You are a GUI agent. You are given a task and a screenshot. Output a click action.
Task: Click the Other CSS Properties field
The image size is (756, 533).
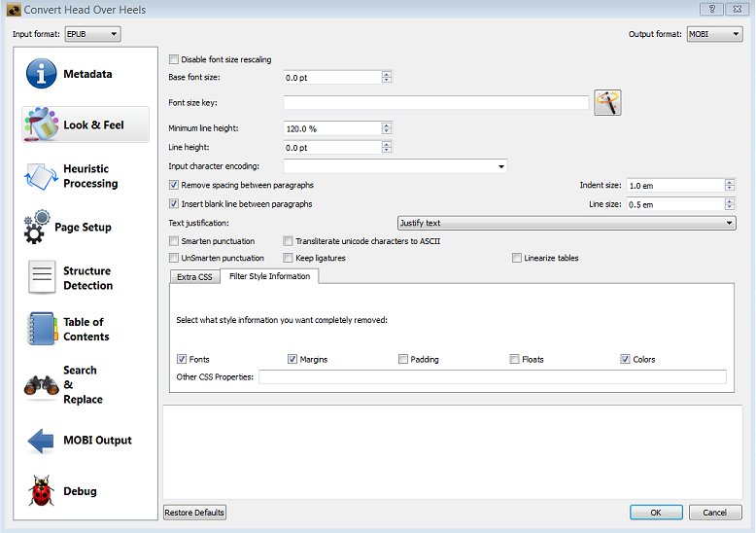[493, 377]
